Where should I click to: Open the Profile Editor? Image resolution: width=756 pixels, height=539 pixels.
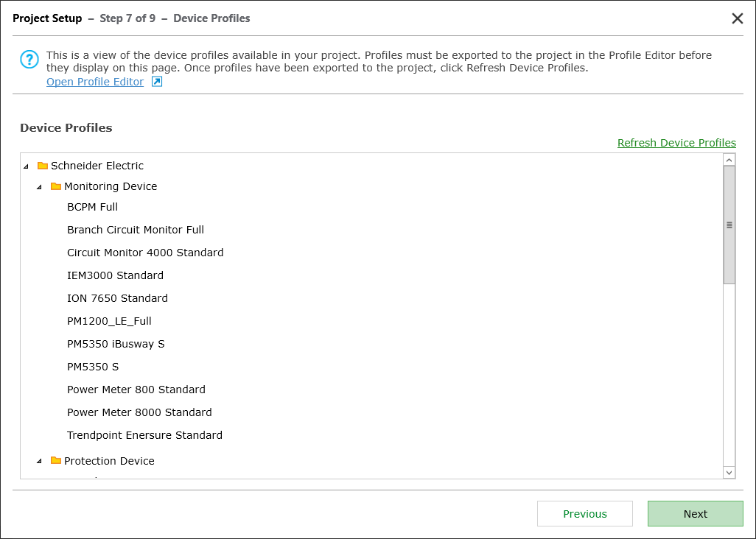click(x=96, y=82)
